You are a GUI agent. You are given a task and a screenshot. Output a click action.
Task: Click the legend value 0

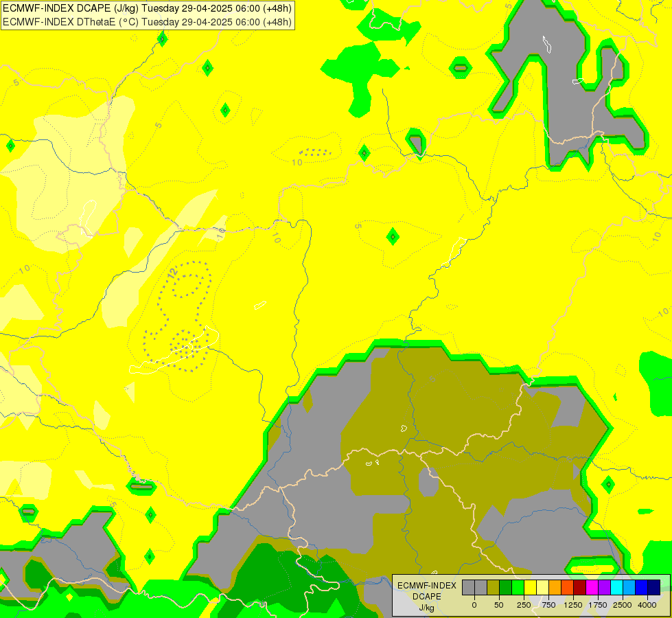474,605
